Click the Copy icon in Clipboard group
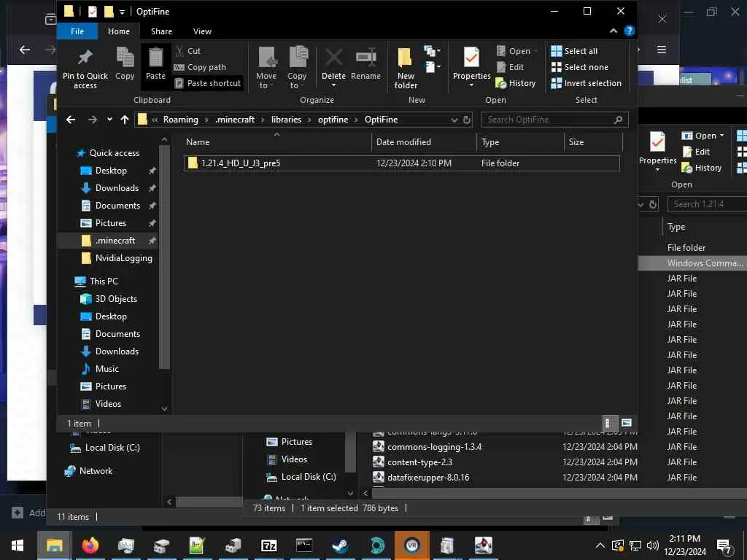Screen dimensions: 747x560 [125, 58]
